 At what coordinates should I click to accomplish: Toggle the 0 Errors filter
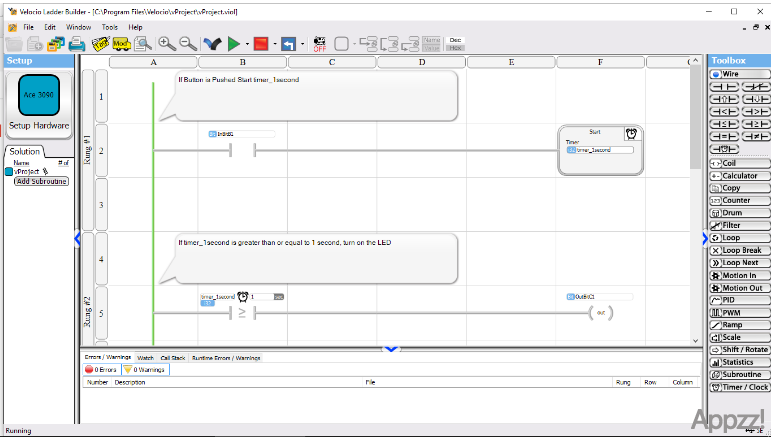point(101,369)
